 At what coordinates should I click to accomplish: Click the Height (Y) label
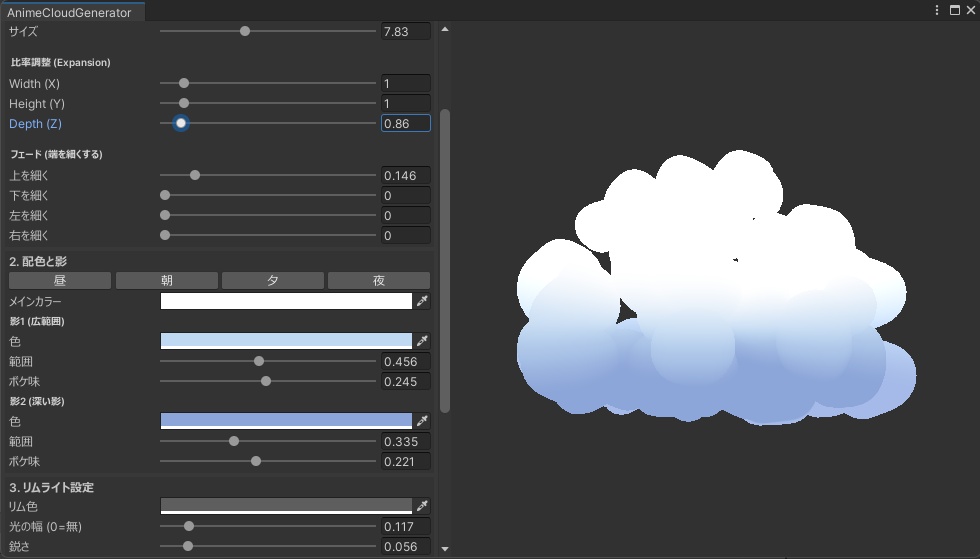coord(37,104)
